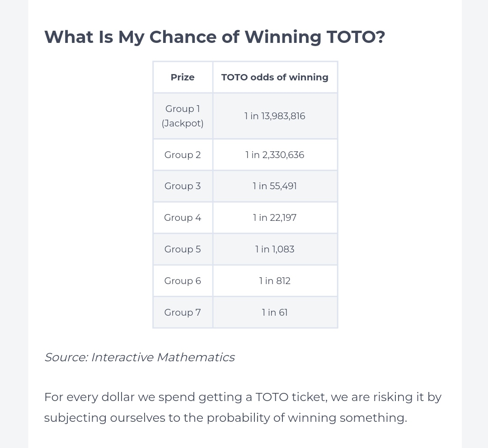
Task: Click the 1 in 22,197 odds cell
Action: pyautogui.click(x=275, y=218)
